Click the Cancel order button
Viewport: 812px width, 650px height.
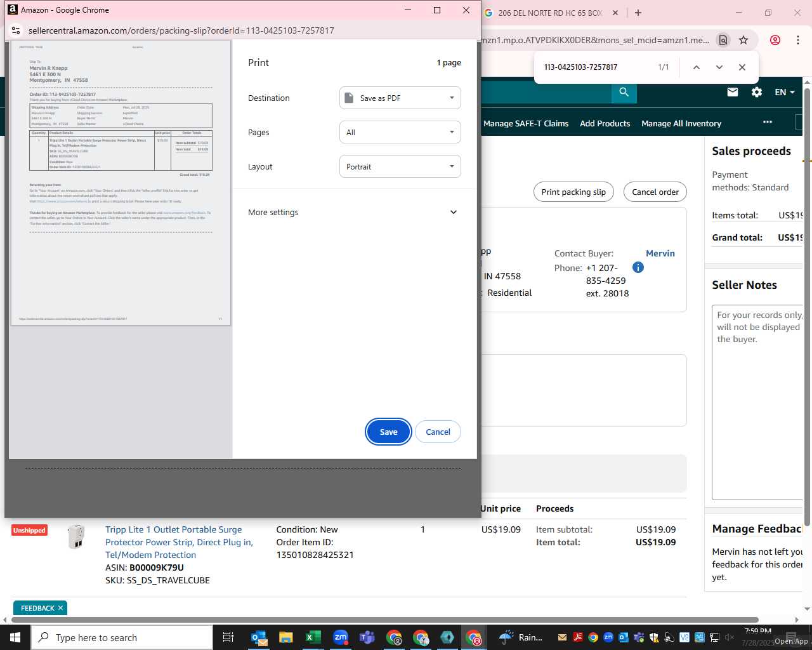[x=655, y=192]
